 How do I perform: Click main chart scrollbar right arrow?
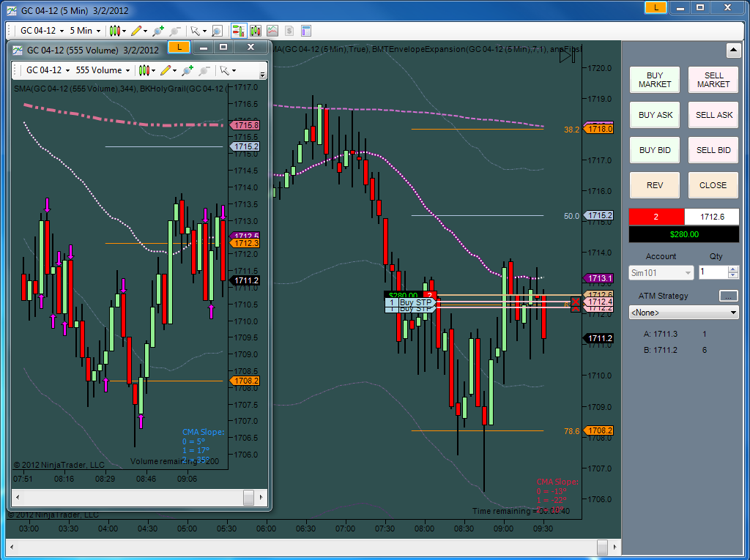click(x=615, y=547)
